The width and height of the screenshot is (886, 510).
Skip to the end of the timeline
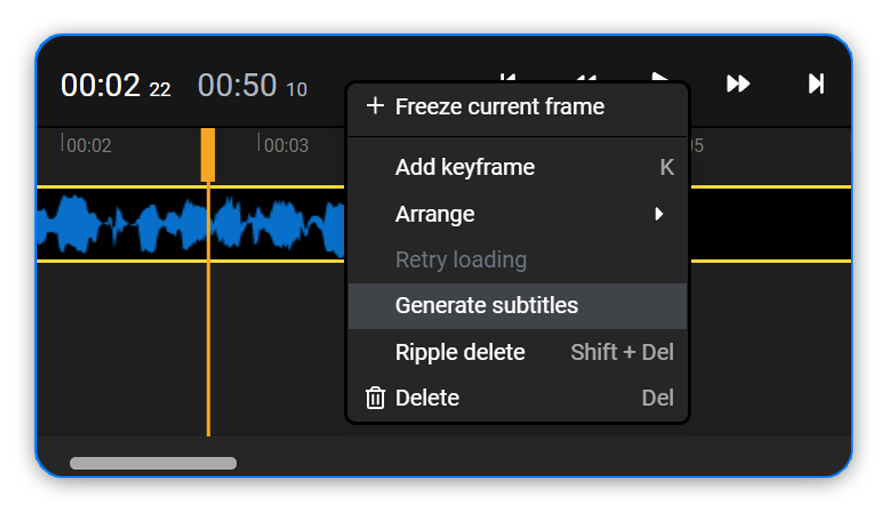coord(816,84)
